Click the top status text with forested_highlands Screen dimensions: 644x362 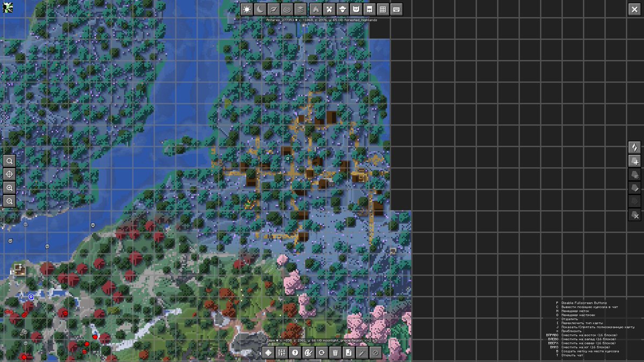coord(322,20)
